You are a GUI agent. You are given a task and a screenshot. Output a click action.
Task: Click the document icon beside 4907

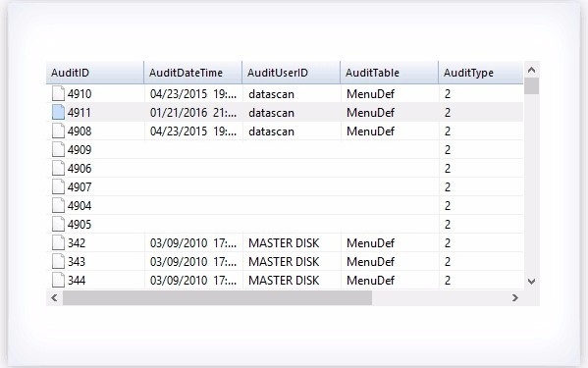[58, 187]
